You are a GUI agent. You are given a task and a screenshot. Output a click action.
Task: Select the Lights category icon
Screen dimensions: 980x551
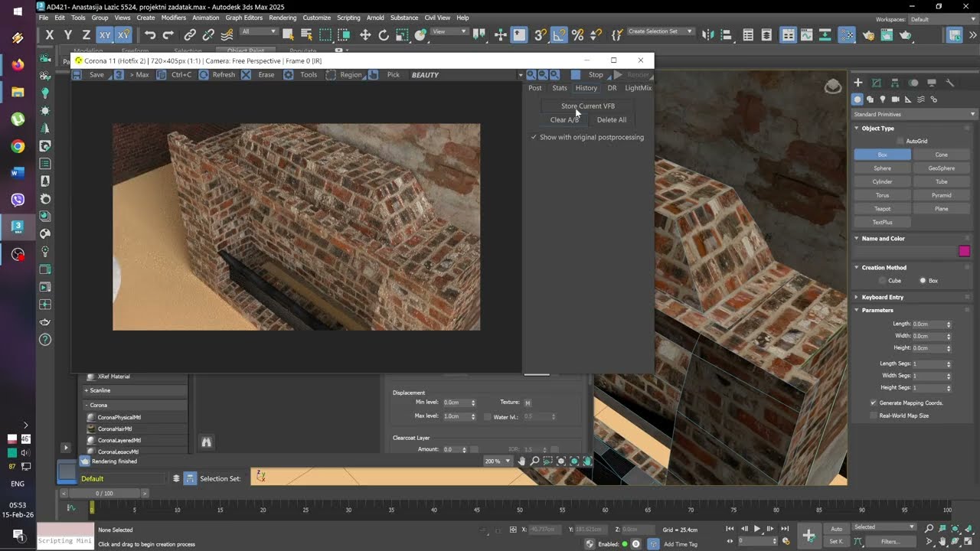click(x=883, y=99)
